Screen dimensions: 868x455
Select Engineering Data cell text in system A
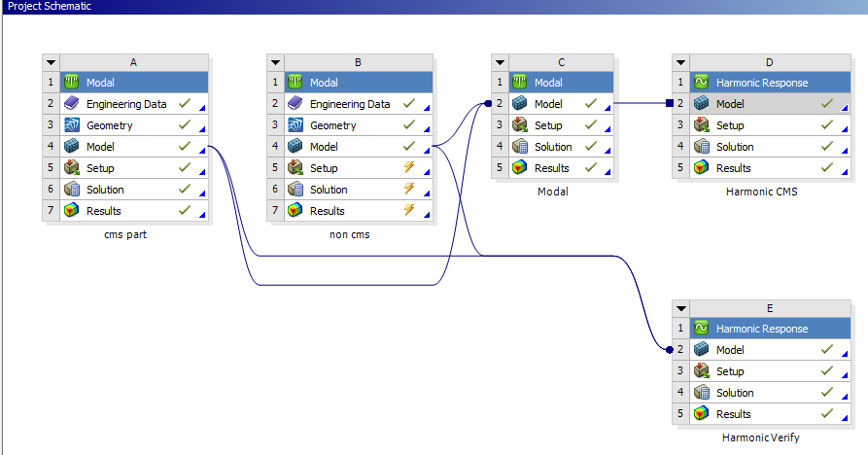pos(126,104)
